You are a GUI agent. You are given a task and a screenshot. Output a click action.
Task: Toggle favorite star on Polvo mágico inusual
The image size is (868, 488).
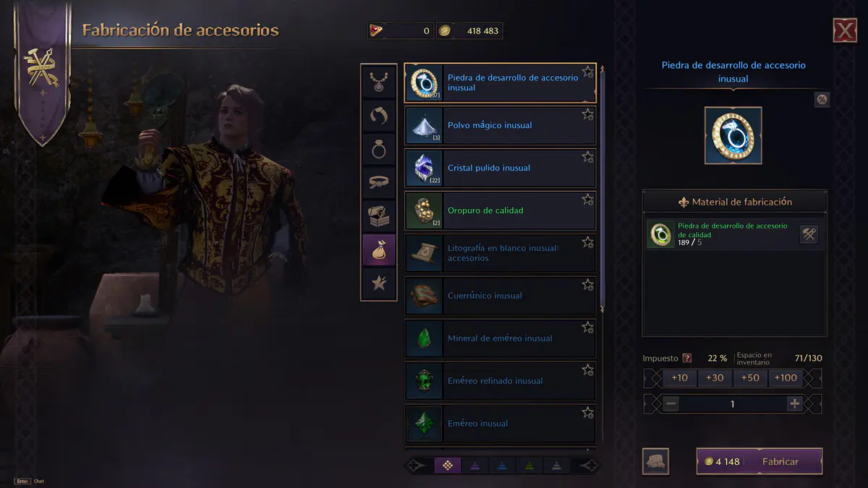(x=587, y=114)
